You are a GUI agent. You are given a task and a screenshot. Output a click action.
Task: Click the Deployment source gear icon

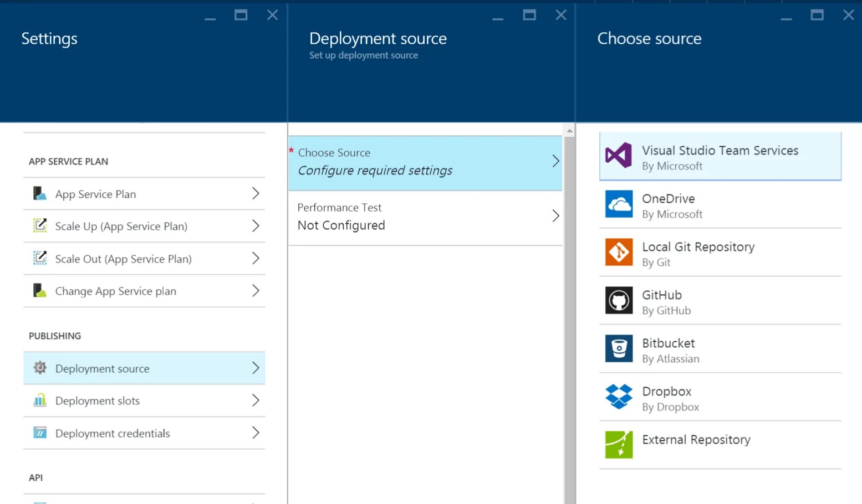(x=39, y=368)
